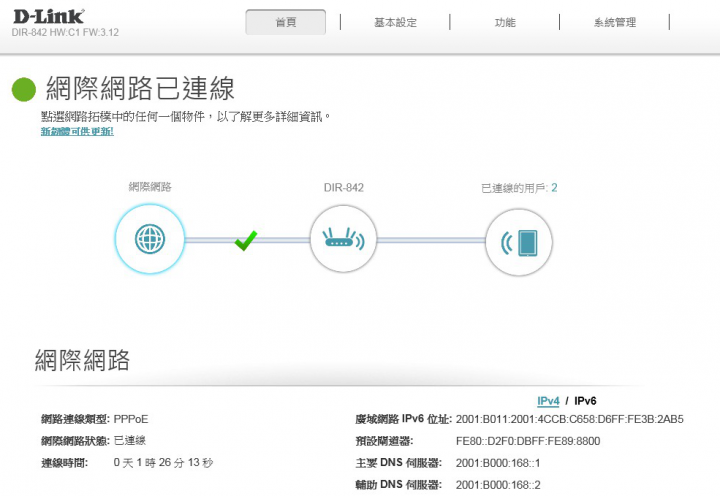The width and height of the screenshot is (720, 496).
Task: Open the 系統管理 menu
Action: 615,23
